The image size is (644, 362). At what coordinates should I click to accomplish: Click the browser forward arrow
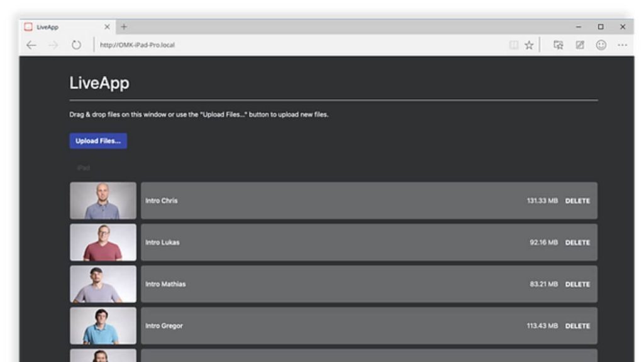(x=53, y=45)
